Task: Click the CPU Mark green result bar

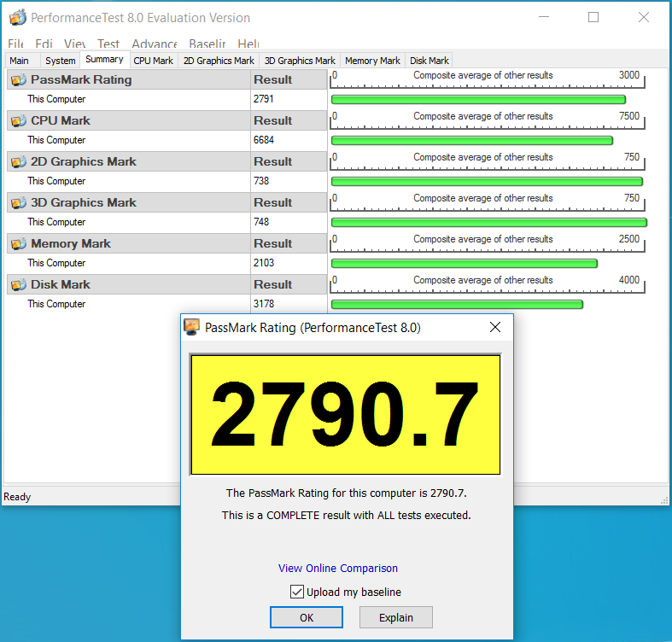Action: pos(472,141)
